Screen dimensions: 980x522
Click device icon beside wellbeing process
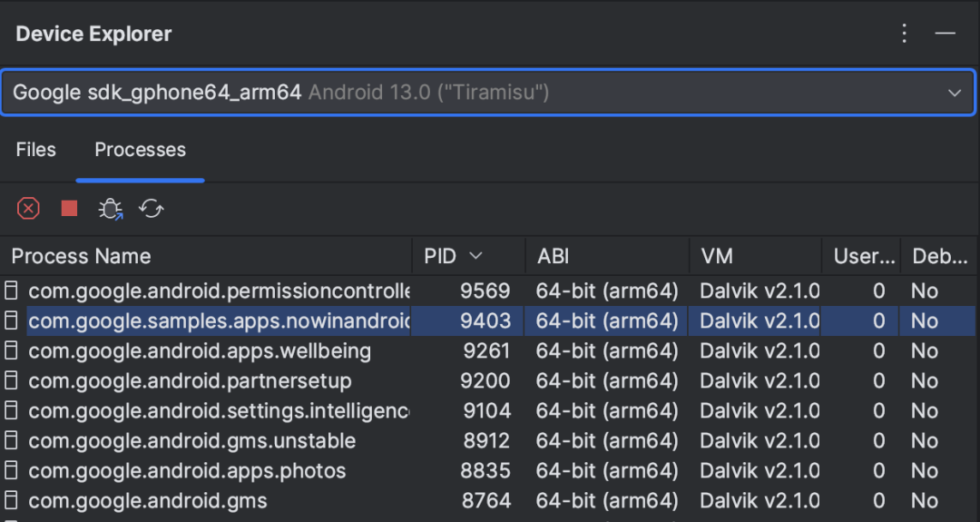(11, 350)
